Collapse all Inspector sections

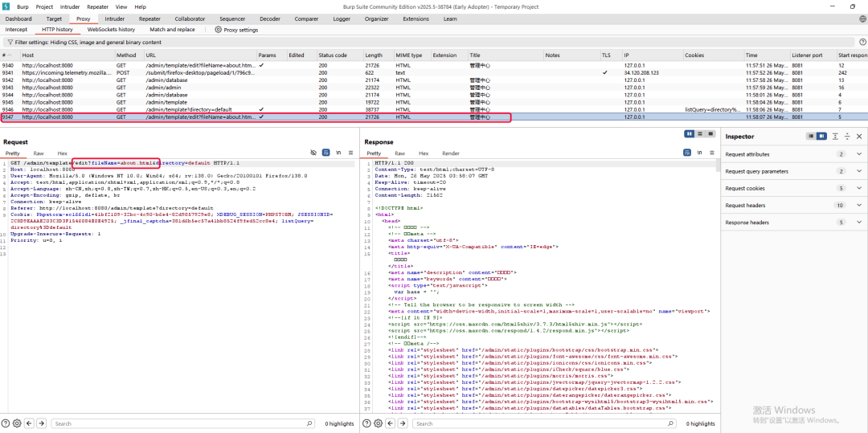coord(847,136)
